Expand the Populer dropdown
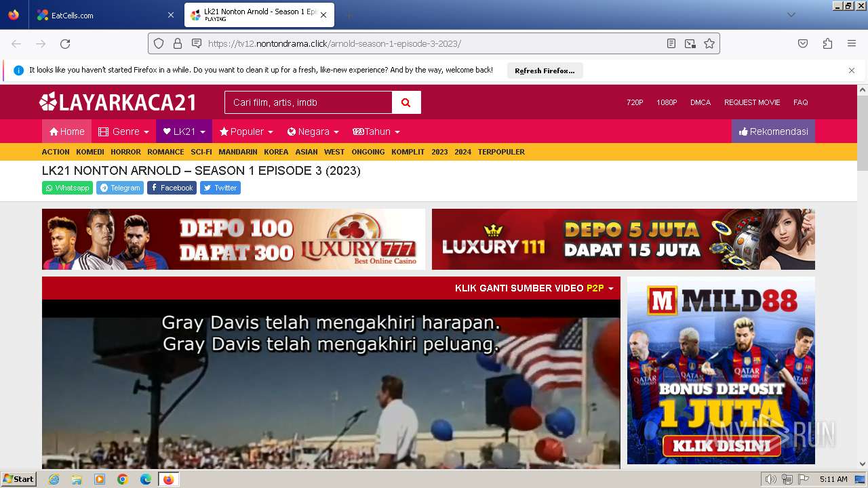Viewport: 868px width, 488px height. [246, 131]
